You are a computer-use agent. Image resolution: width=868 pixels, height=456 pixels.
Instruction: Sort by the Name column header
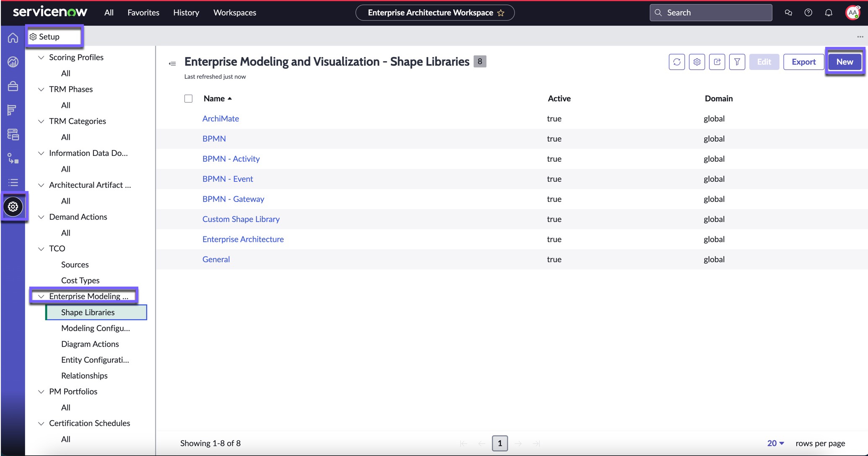click(x=217, y=98)
